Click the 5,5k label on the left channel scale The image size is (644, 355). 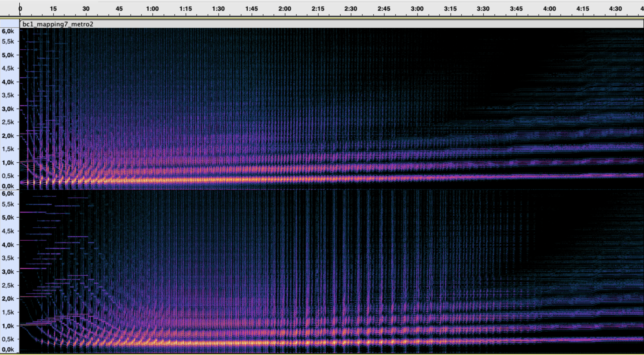(x=8, y=41)
